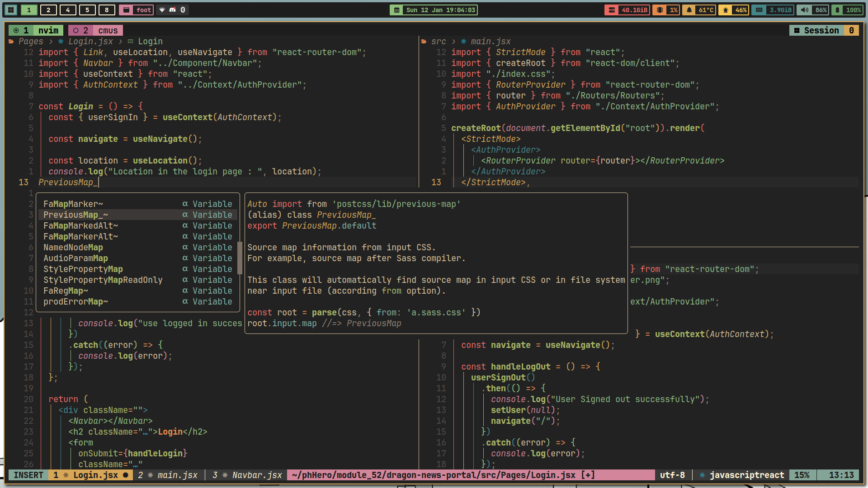Click the completion menu scrollbar thumb

[x=240, y=258]
